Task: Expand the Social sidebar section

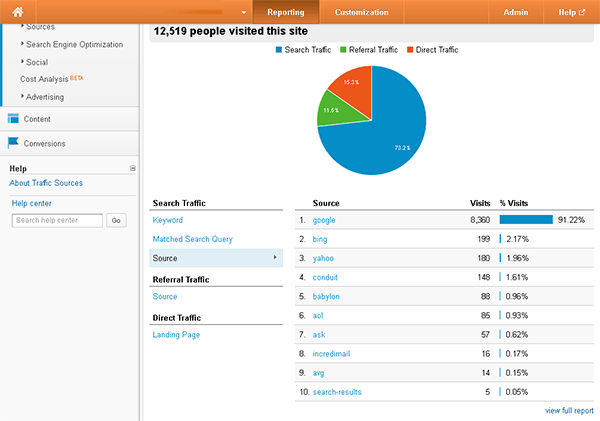Action: [x=37, y=62]
